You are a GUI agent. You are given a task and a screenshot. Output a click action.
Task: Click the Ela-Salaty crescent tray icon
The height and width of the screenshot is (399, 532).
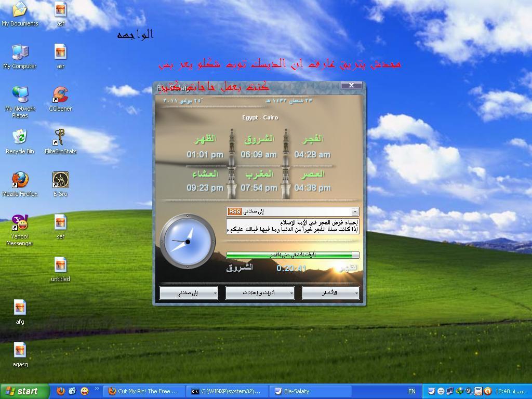[x=431, y=391]
